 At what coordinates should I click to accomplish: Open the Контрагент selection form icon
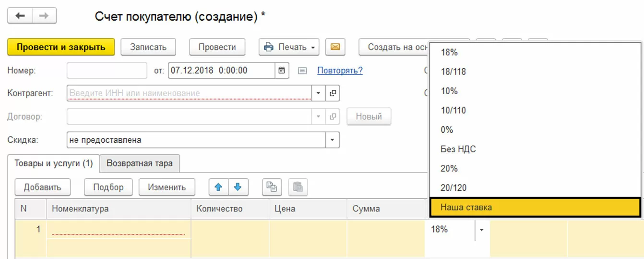coord(332,93)
